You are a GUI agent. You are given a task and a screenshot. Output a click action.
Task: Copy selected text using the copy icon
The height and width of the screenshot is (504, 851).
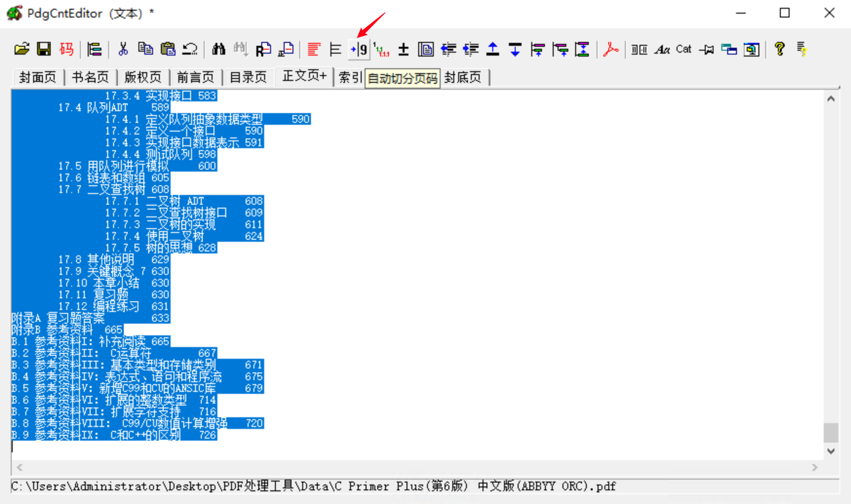coord(145,49)
